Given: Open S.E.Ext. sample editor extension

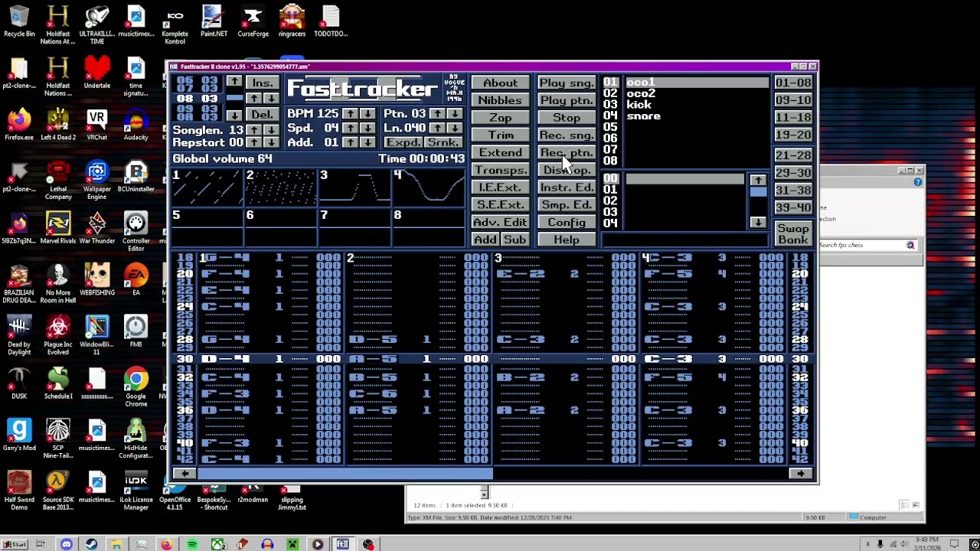Looking at the screenshot, I should 500,205.
